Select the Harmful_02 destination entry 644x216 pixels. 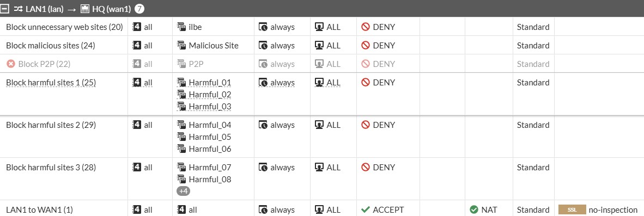(210, 95)
